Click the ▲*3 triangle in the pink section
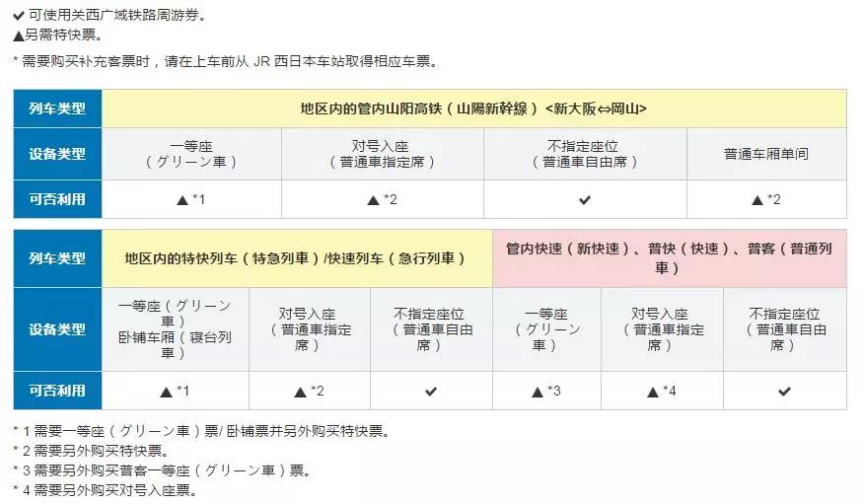Viewport: 864px width, 504px height. (x=538, y=393)
